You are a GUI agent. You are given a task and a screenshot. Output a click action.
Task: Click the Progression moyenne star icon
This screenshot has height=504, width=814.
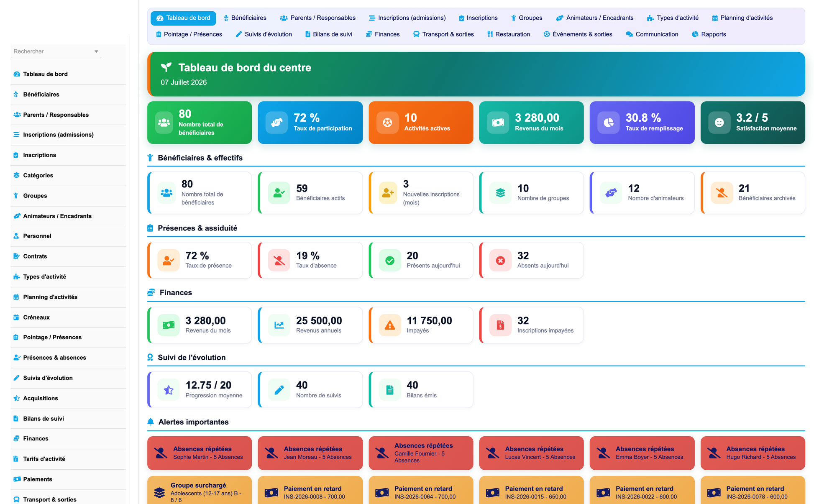coord(169,390)
